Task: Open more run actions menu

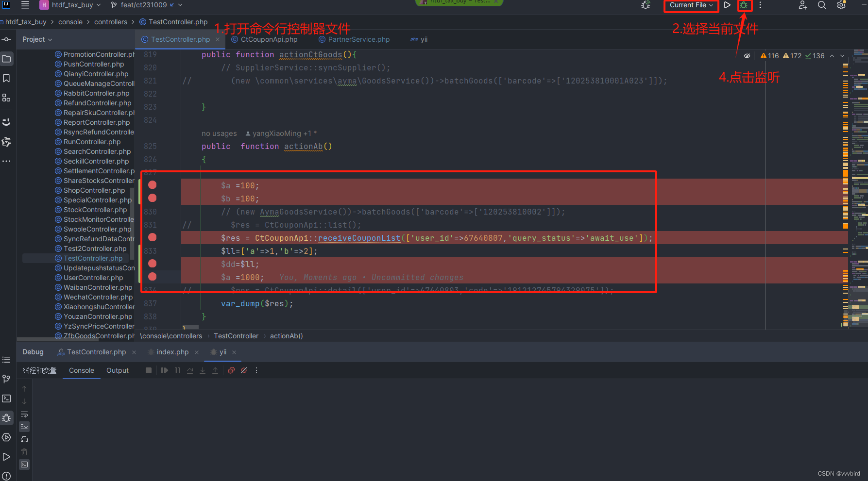Action: 760,5
